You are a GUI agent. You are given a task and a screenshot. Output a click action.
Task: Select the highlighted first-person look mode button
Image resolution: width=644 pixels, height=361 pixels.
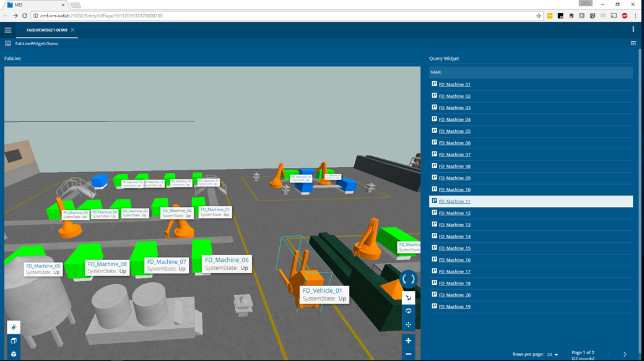tap(408, 297)
